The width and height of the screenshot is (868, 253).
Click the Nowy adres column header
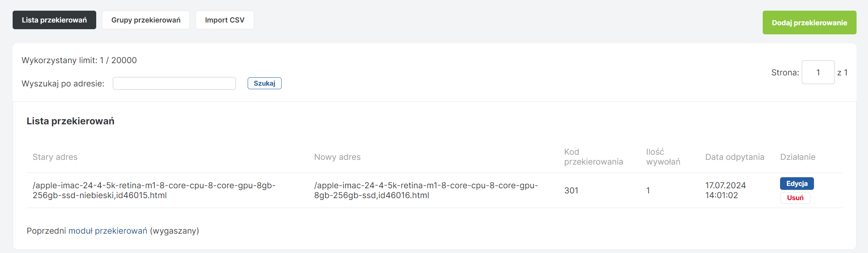337,157
